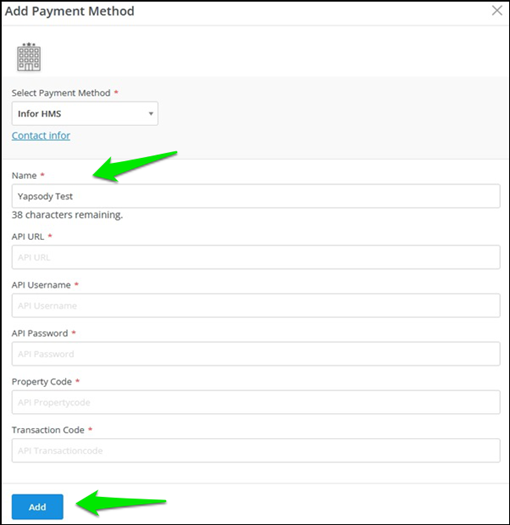Image resolution: width=510 pixels, height=525 pixels.
Task: Click the API Password input box
Action: coord(256,354)
